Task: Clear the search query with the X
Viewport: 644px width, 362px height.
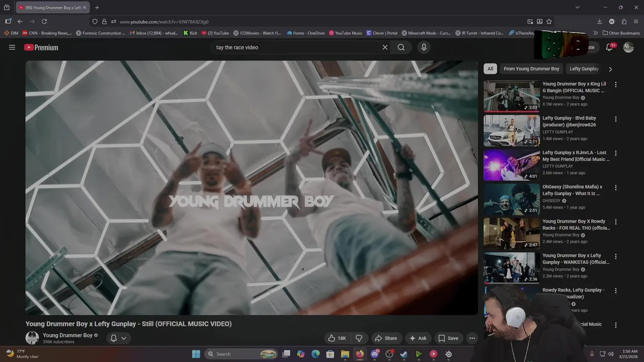Action: [385, 47]
